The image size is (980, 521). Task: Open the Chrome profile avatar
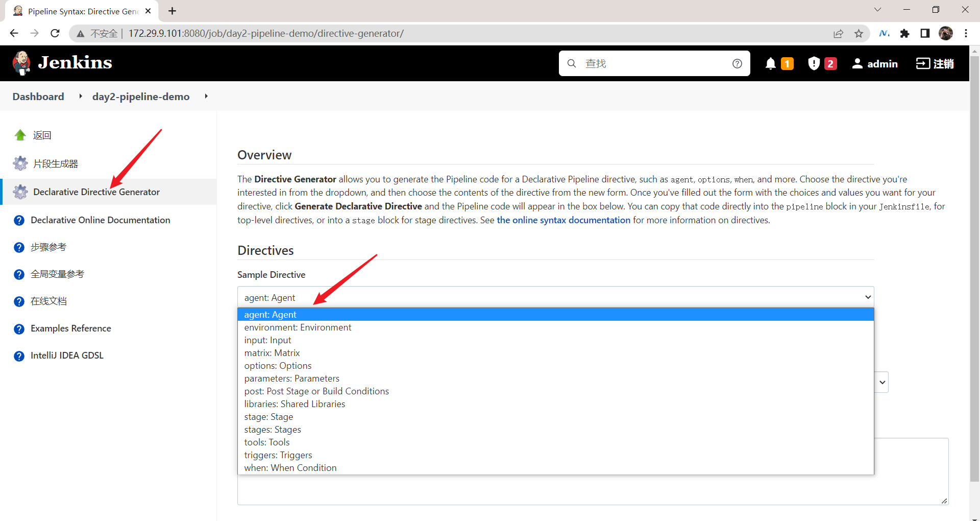pos(946,33)
